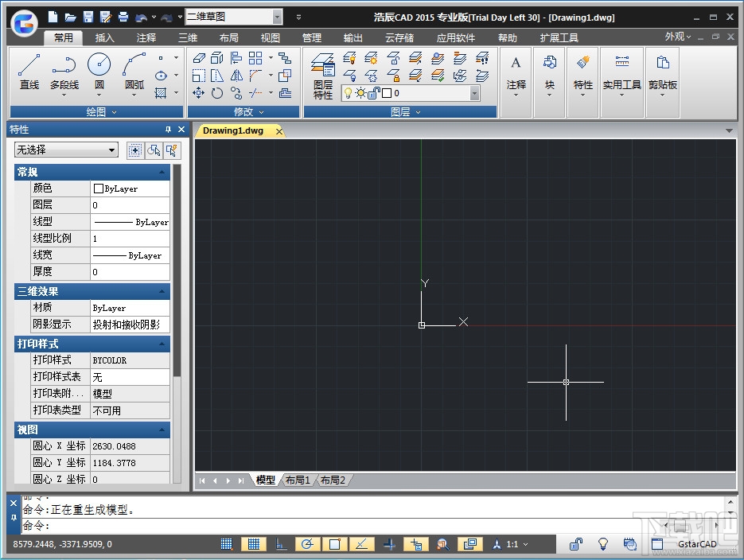Expand the layer list dropdown showing 0

point(474,93)
